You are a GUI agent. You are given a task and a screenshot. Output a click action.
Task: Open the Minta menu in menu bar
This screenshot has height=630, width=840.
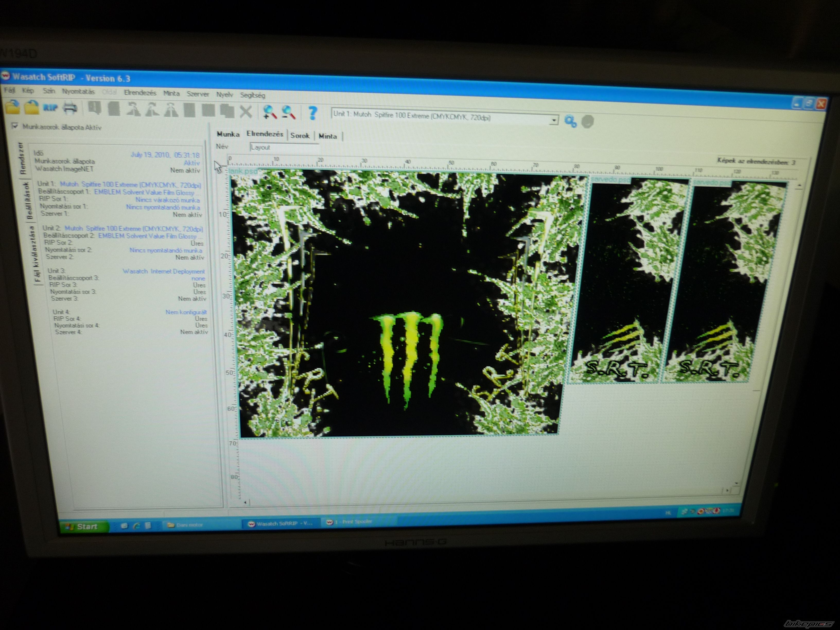coord(171,93)
